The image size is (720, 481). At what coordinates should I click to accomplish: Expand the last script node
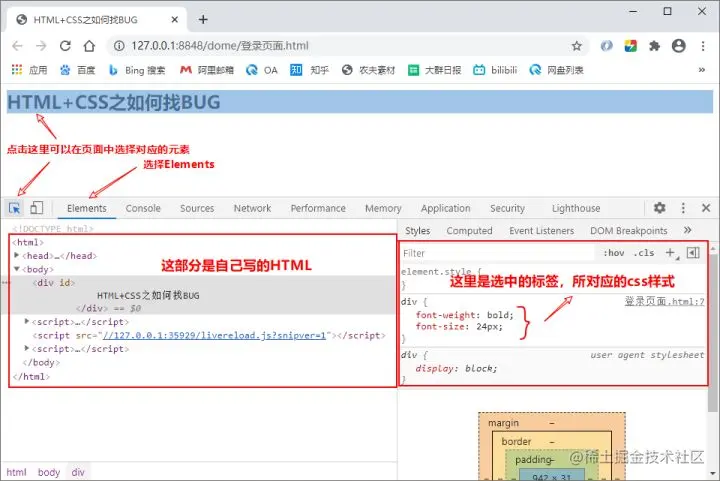coord(27,348)
